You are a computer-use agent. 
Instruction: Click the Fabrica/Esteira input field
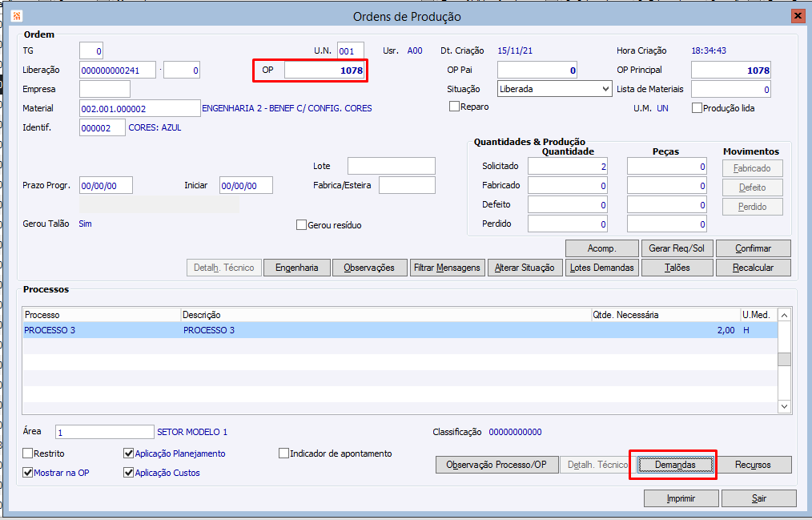point(407,185)
